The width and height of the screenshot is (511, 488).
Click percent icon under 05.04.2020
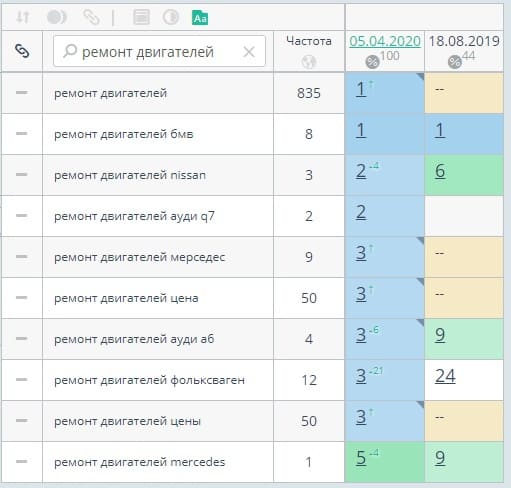pyautogui.click(x=372, y=62)
